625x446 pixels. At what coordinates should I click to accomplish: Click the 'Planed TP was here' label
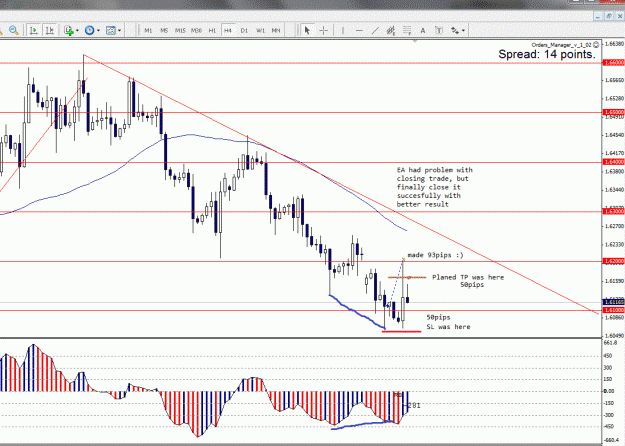pyautogui.click(x=468, y=277)
